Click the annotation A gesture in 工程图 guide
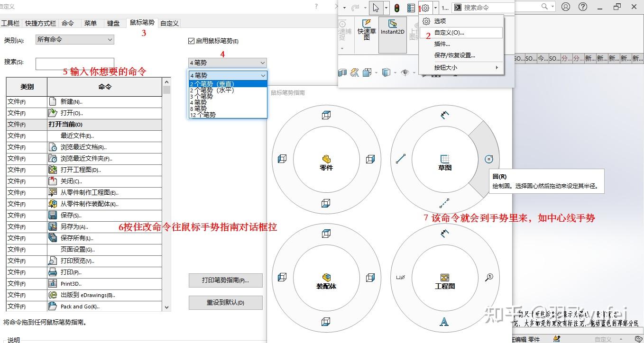Screen dimensions: 644x343 point(444,322)
